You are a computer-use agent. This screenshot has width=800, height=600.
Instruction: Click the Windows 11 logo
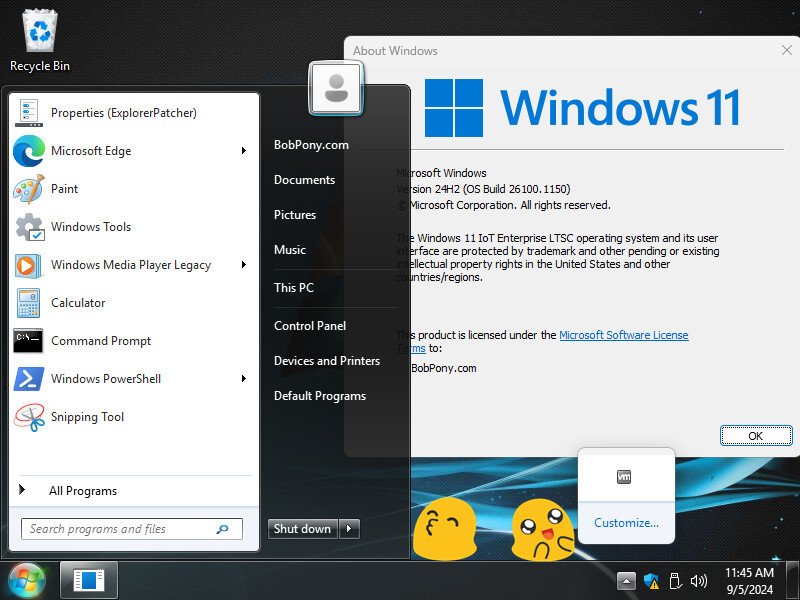(582, 108)
